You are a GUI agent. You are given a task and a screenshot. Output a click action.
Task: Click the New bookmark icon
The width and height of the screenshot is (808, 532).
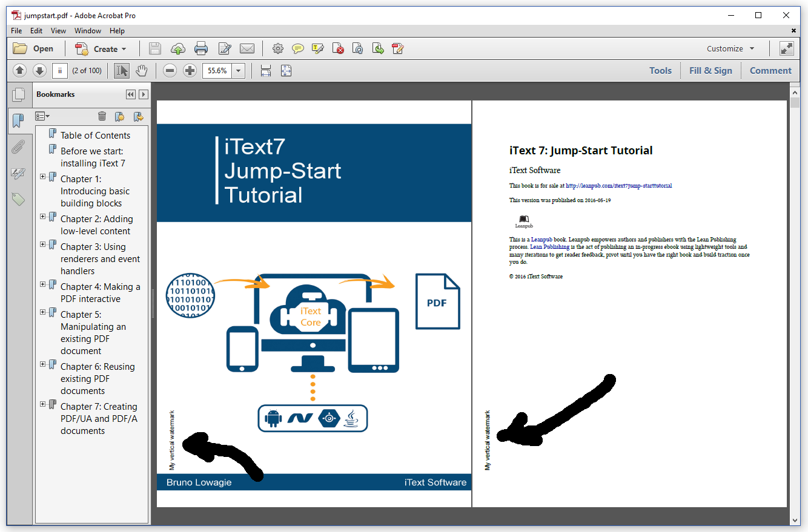[x=120, y=116]
